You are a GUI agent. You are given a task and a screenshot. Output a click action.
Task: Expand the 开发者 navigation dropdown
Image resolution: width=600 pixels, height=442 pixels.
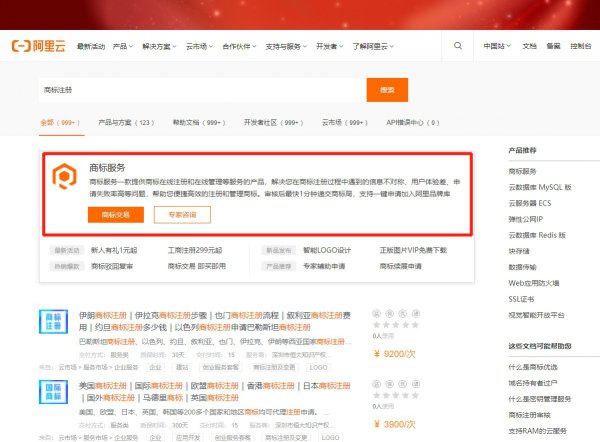click(329, 46)
